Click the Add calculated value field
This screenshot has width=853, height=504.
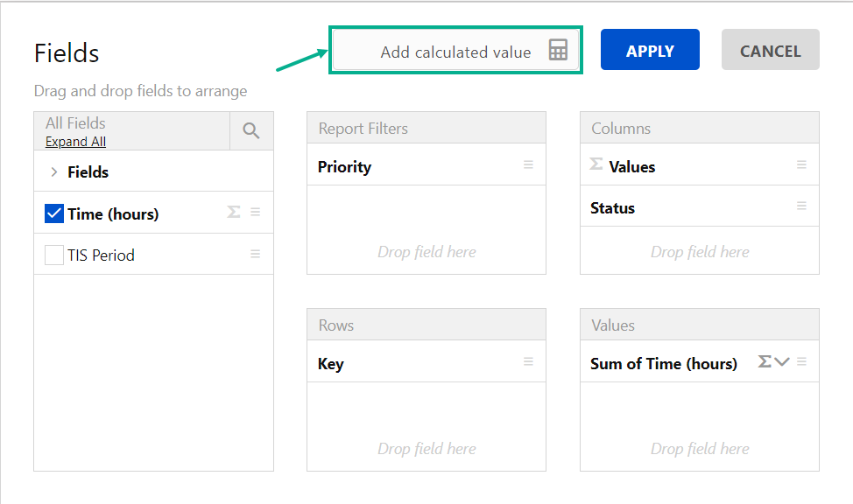[x=455, y=52]
